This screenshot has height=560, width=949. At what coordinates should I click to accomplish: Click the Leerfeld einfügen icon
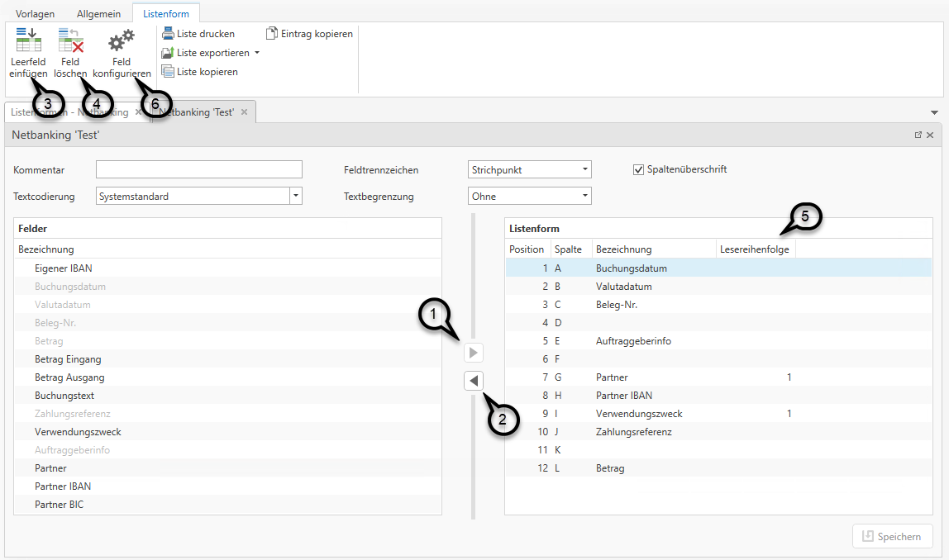point(29,40)
